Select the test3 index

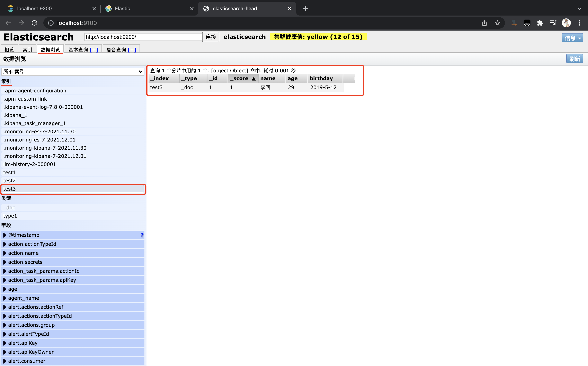point(73,189)
